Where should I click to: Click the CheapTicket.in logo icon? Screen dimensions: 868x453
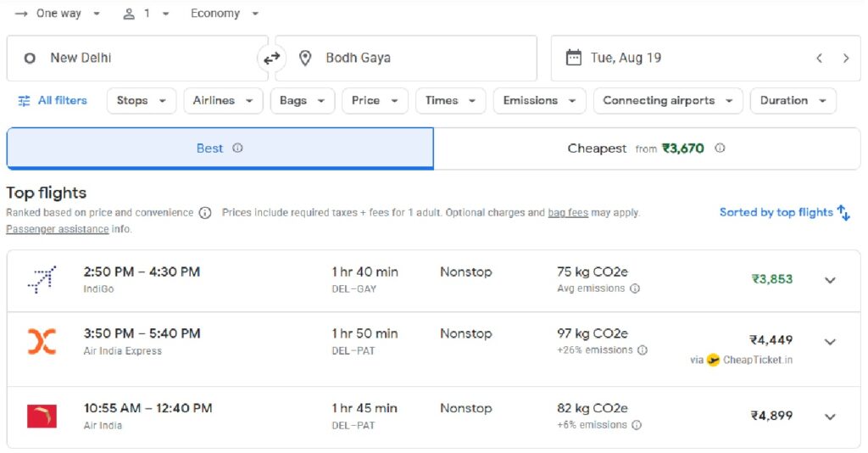pos(713,360)
